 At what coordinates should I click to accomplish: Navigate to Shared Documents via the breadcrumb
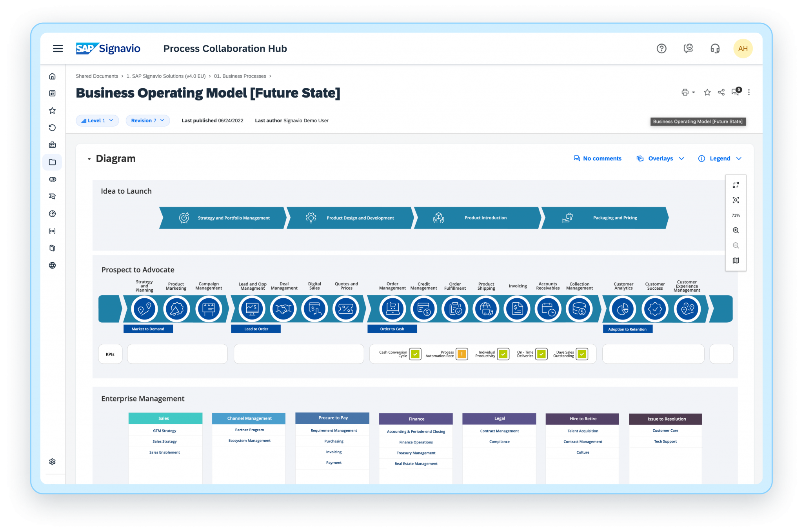tap(97, 76)
